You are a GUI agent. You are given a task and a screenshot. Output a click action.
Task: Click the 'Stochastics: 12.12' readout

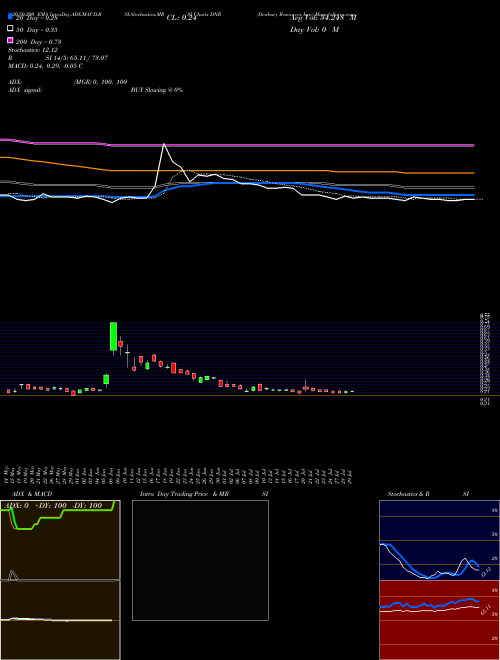[x=33, y=50]
